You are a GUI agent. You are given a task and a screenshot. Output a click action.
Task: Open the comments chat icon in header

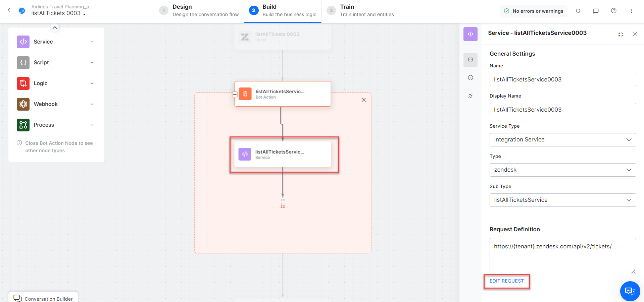click(x=596, y=11)
